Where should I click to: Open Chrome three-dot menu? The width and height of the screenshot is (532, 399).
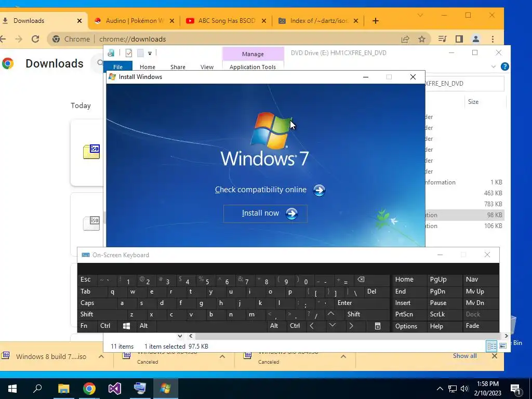click(493, 39)
